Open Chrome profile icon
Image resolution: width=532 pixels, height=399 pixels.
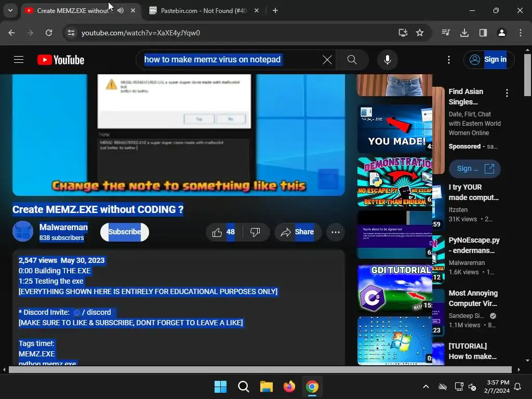click(502, 33)
